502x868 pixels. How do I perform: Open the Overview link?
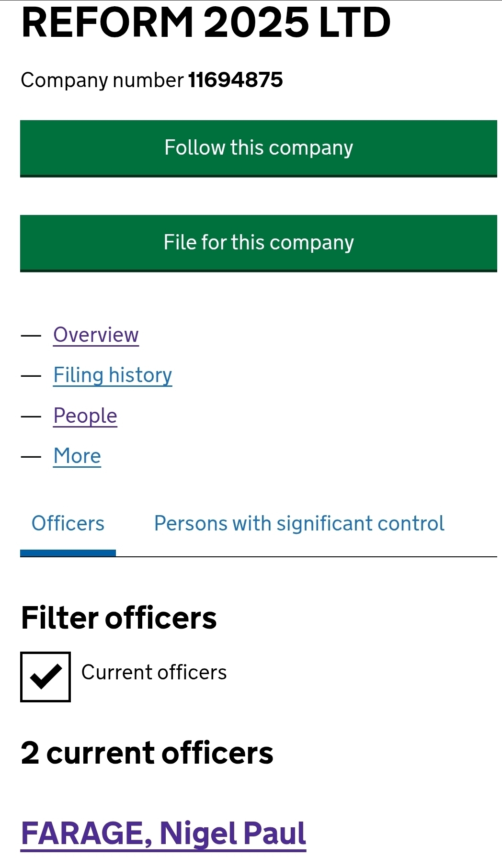click(x=96, y=335)
